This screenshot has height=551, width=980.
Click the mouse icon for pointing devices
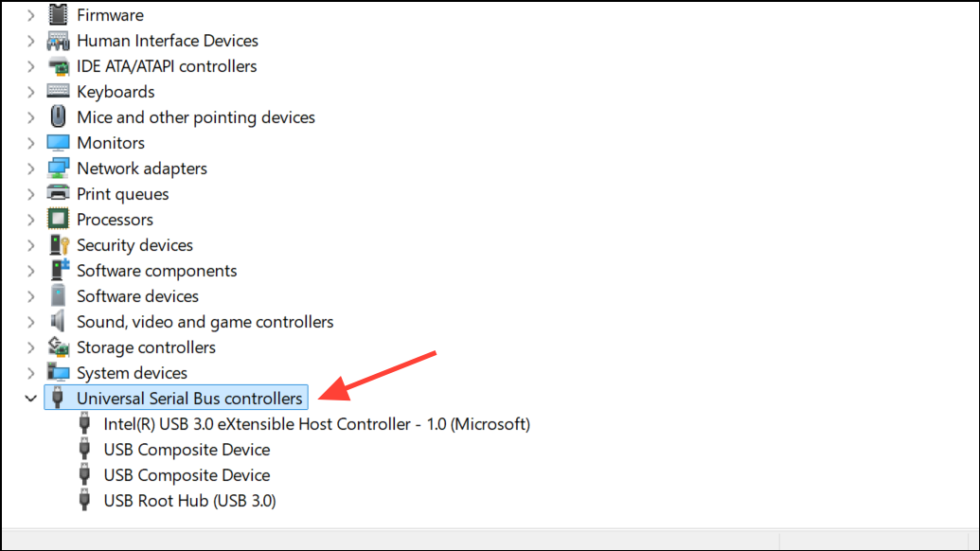click(x=58, y=116)
